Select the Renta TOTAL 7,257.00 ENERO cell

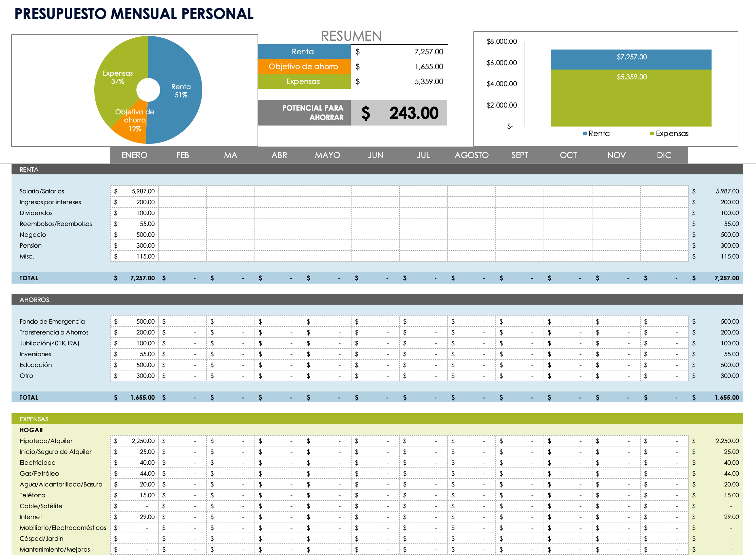(x=134, y=278)
